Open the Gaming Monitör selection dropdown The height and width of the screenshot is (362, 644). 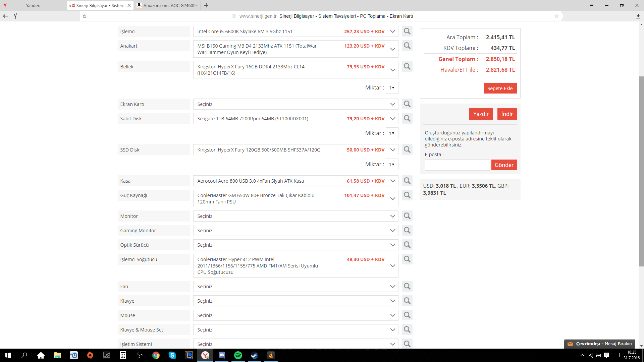click(296, 231)
